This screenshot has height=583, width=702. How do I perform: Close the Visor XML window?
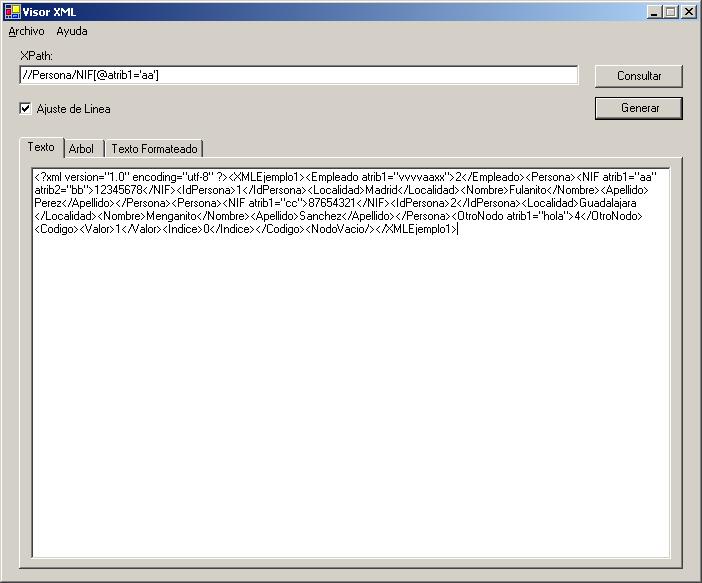coord(688,12)
